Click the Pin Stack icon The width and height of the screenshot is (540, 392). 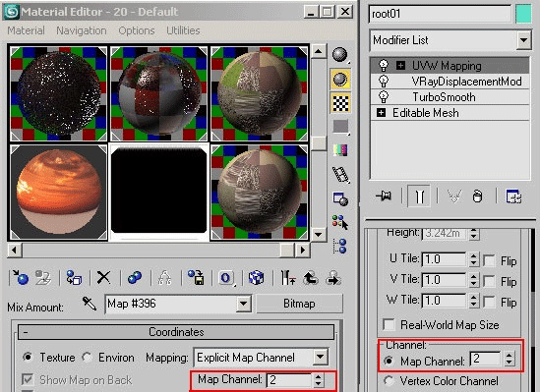(x=384, y=196)
